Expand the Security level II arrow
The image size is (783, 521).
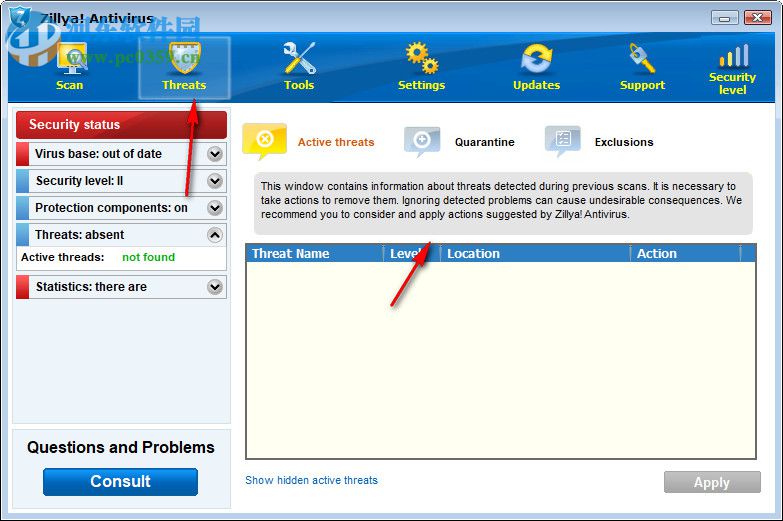click(215, 181)
